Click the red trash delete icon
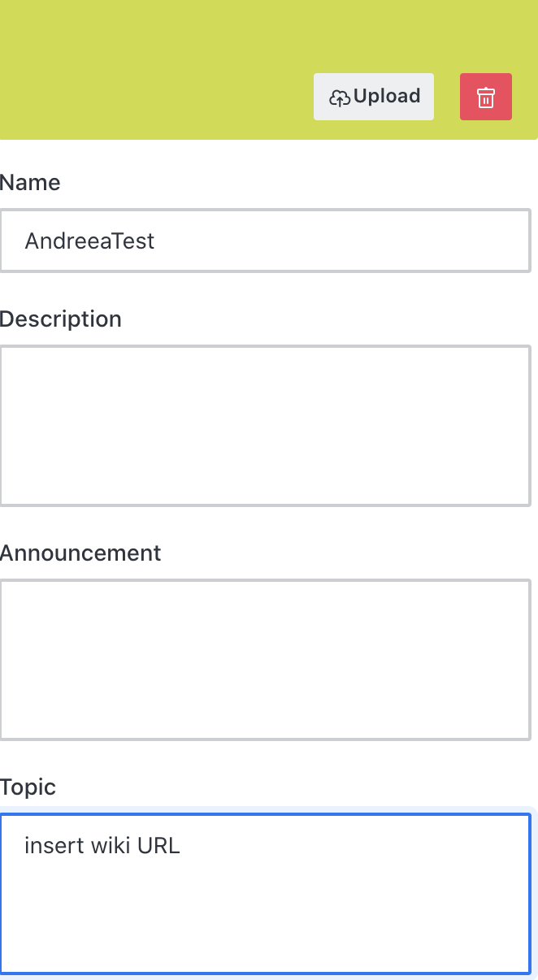The image size is (538, 980). tap(485, 97)
